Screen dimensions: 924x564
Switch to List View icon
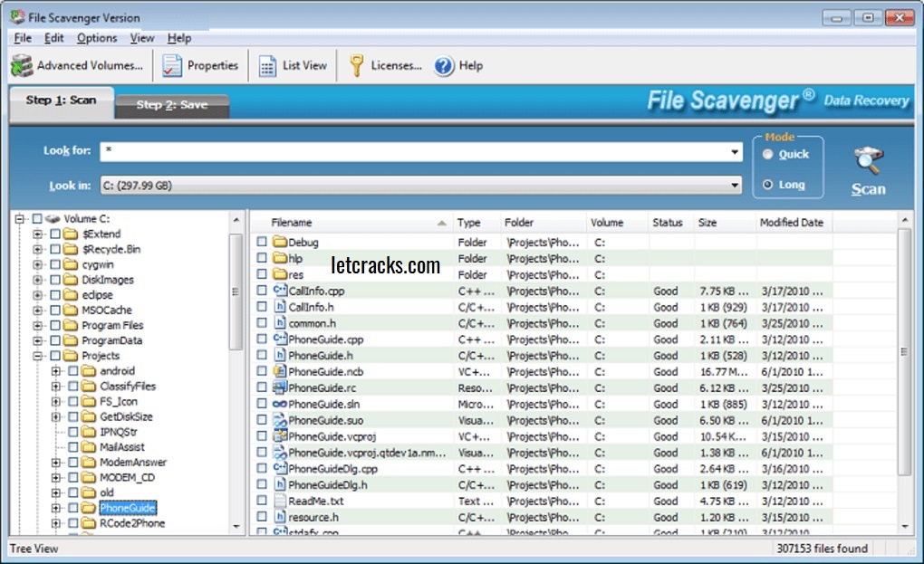pyautogui.click(x=267, y=66)
